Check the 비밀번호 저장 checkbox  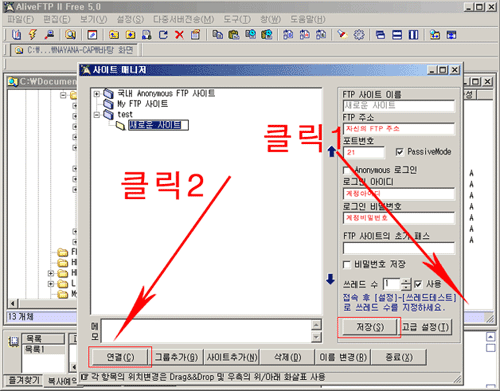pos(347,265)
